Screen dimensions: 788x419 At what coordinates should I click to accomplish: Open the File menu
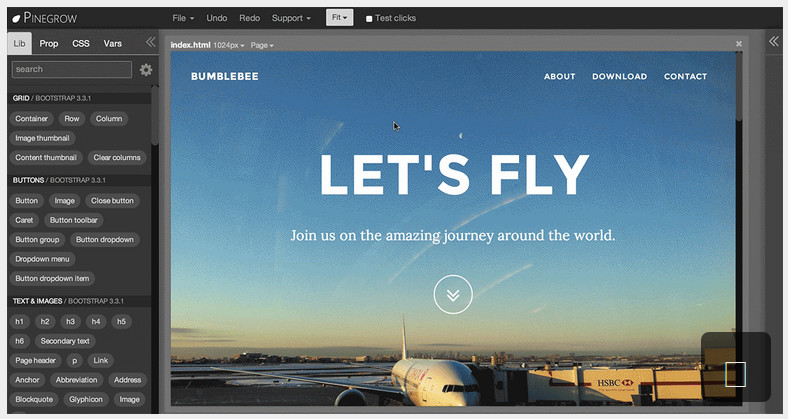click(x=183, y=18)
